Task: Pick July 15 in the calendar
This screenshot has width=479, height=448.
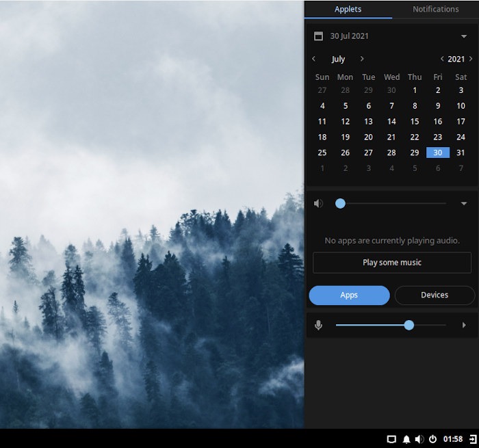Action: coord(415,122)
